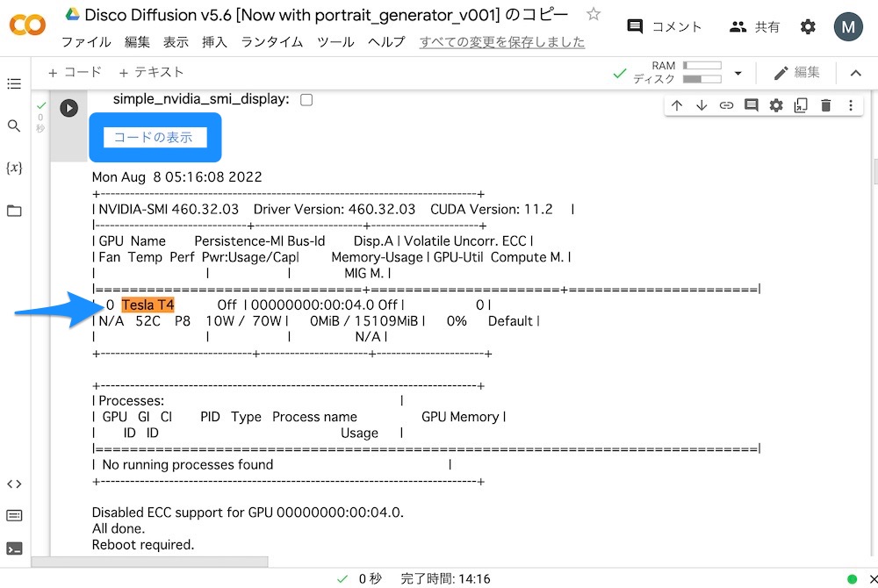Click the RAM usage bar indicator
878x588 pixels.
coord(702,66)
